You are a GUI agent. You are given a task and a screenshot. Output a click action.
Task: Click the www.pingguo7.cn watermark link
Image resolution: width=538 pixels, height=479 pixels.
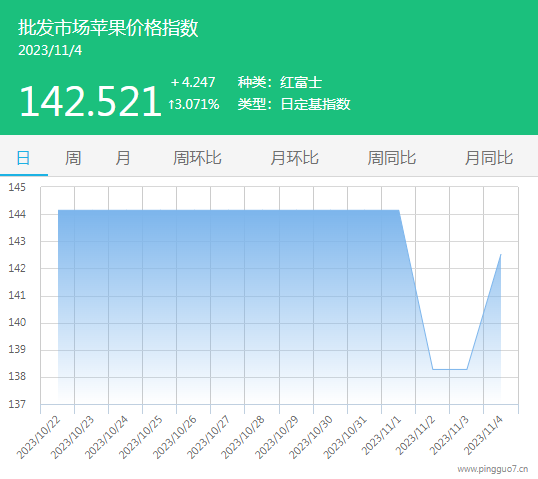tap(493, 469)
